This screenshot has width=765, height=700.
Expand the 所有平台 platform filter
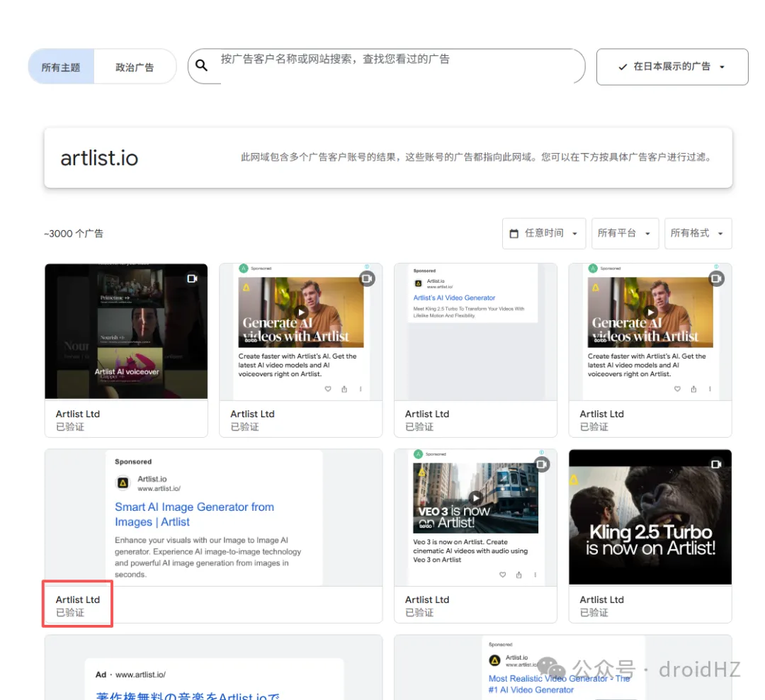click(625, 233)
